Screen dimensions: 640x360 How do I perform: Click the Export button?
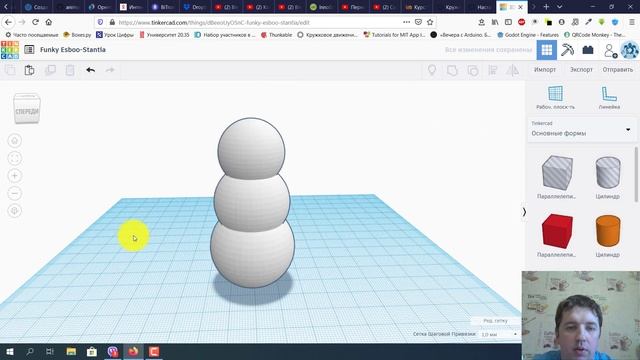click(581, 70)
